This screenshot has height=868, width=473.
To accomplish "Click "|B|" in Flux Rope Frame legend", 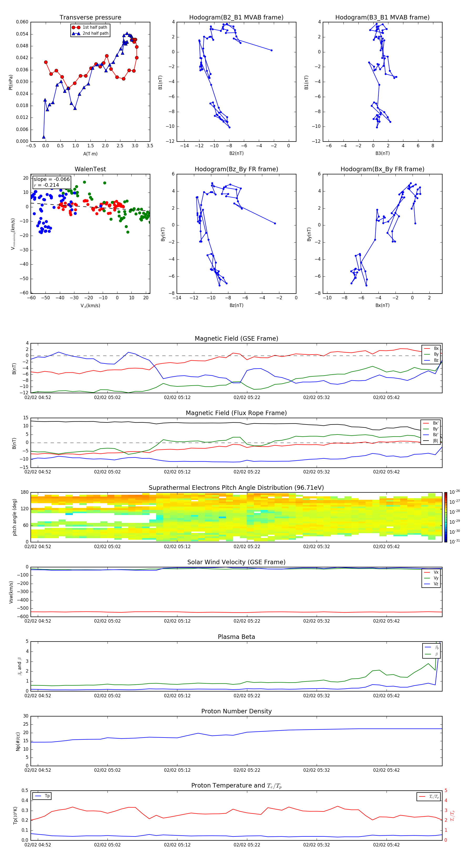I will (x=435, y=441).
